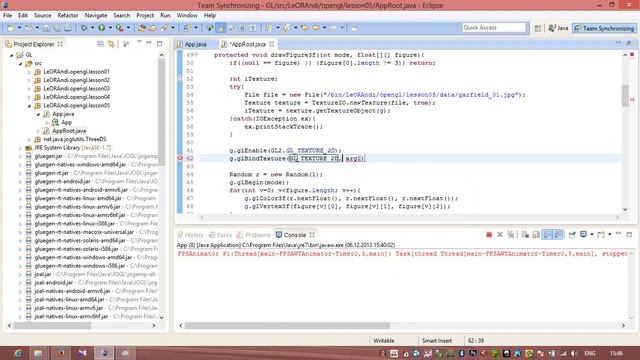The width and height of the screenshot is (640, 360).
Task: Toggle Show Console When Standard Error Changes
Action: (x=558, y=235)
